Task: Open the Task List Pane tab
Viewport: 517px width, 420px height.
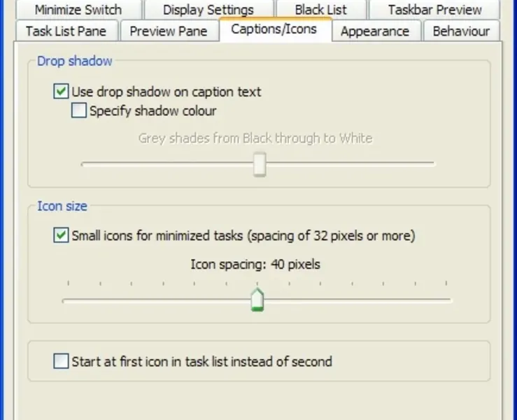Action: click(x=66, y=31)
